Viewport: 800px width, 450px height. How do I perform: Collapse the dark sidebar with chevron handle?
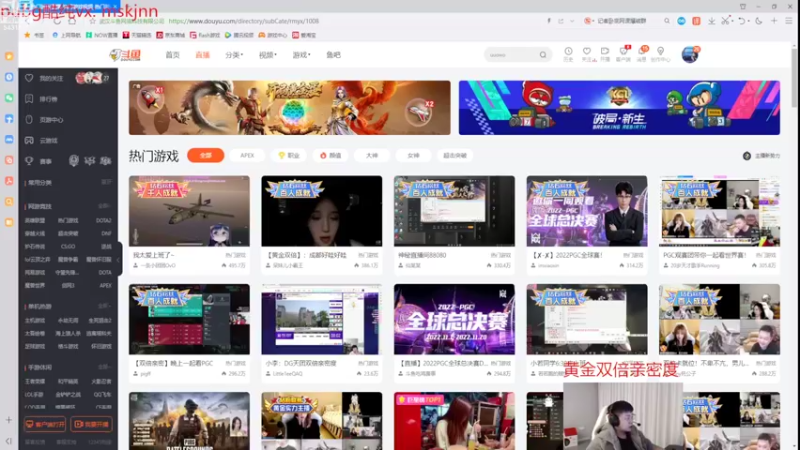(118, 259)
